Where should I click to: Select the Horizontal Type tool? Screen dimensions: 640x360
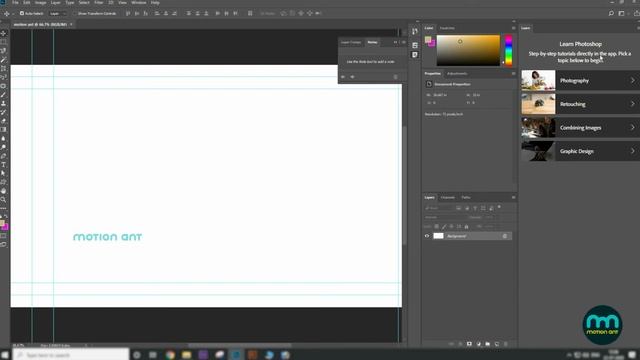[x=4, y=164]
